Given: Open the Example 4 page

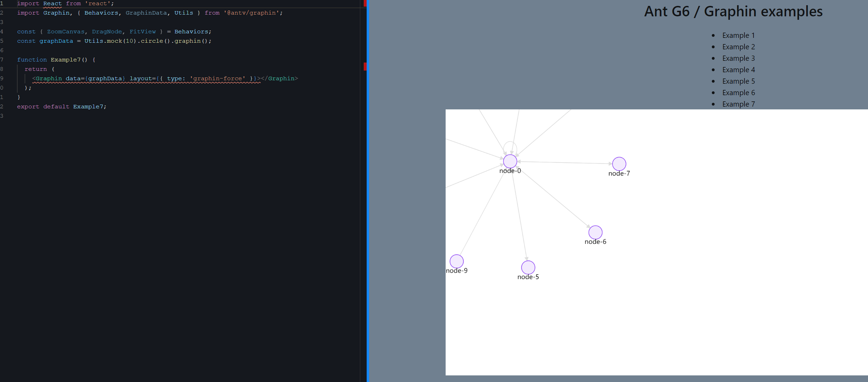Looking at the screenshot, I should coord(738,69).
